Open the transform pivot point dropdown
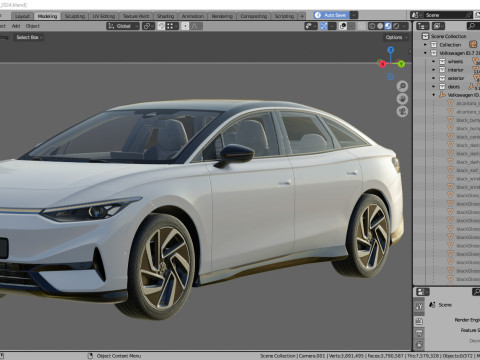Viewport: 480px width, 360px height. point(149,26)
